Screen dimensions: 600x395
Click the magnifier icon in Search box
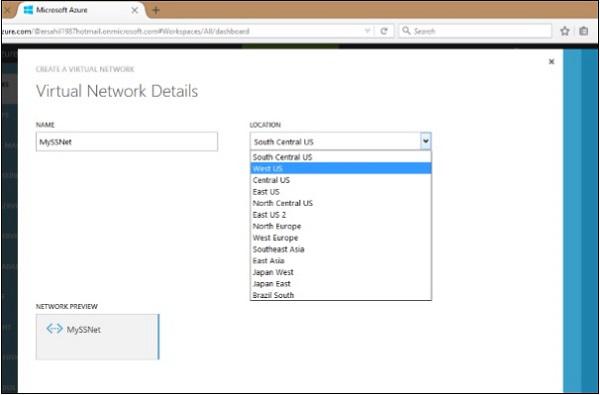[406, 31]
